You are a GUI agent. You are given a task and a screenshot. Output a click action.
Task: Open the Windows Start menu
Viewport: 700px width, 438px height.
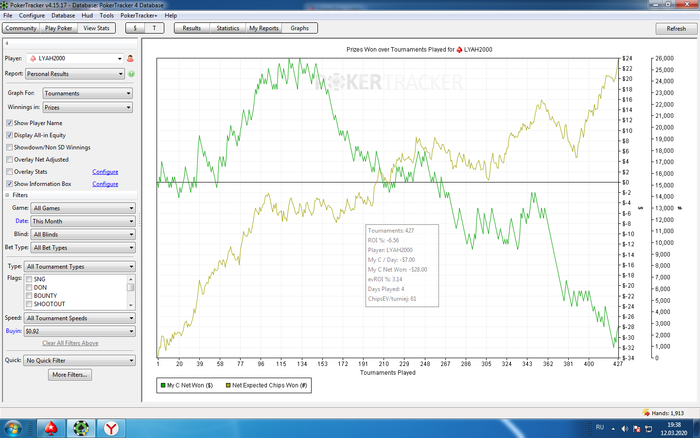pos(12,429)
